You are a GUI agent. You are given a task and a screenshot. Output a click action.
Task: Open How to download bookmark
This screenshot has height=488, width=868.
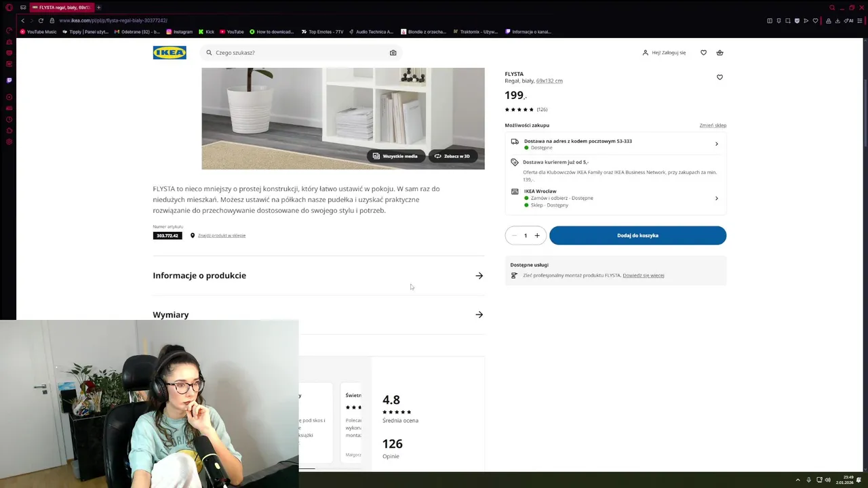[x=271, y=32]
